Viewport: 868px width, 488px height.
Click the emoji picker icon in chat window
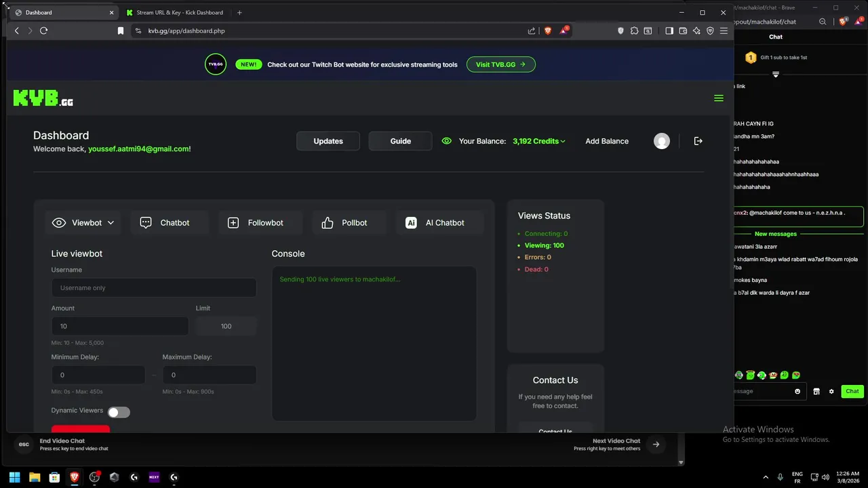point(797,391)
